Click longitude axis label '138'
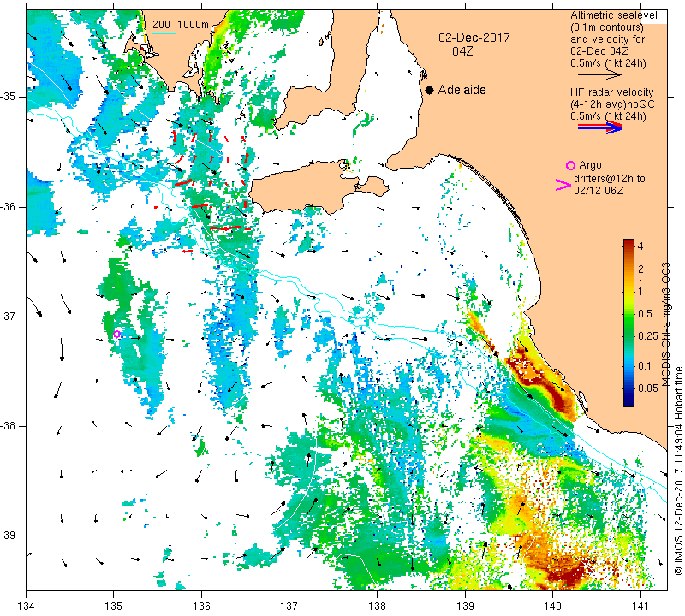Image resolution: width=685 pixels, height=616 pixels. [x=377, y=607]
